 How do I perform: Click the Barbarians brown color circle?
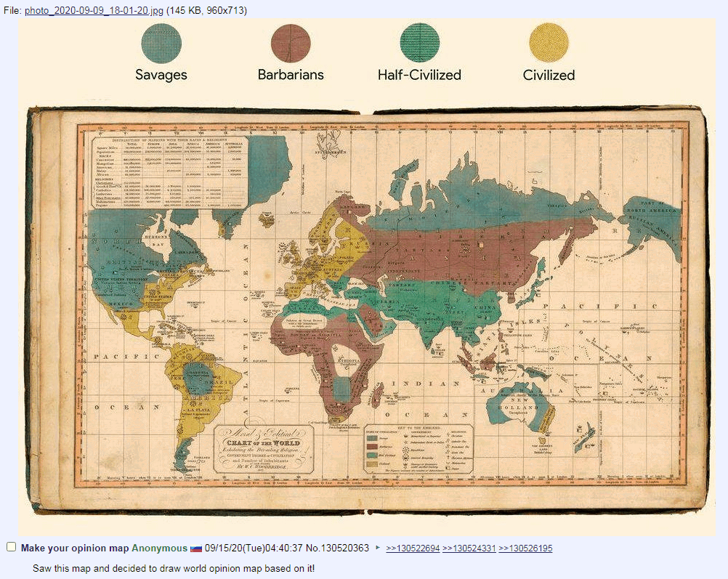click(x=291, y=43)
